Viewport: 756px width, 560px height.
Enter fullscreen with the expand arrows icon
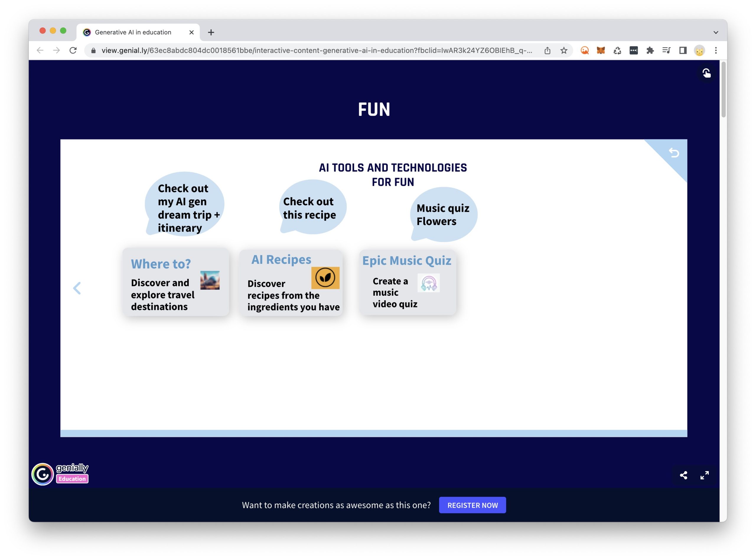pos(705,475)
